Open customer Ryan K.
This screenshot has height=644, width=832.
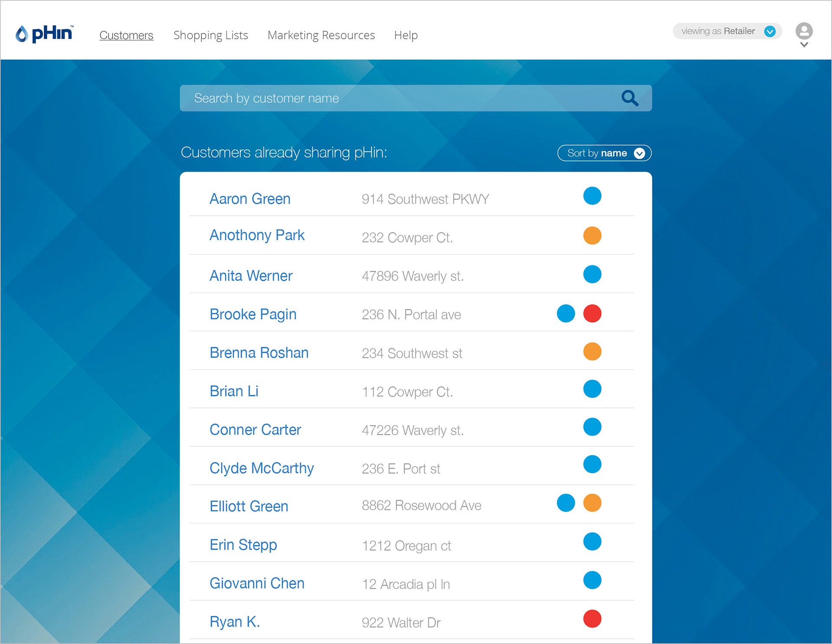coord(235,622)
